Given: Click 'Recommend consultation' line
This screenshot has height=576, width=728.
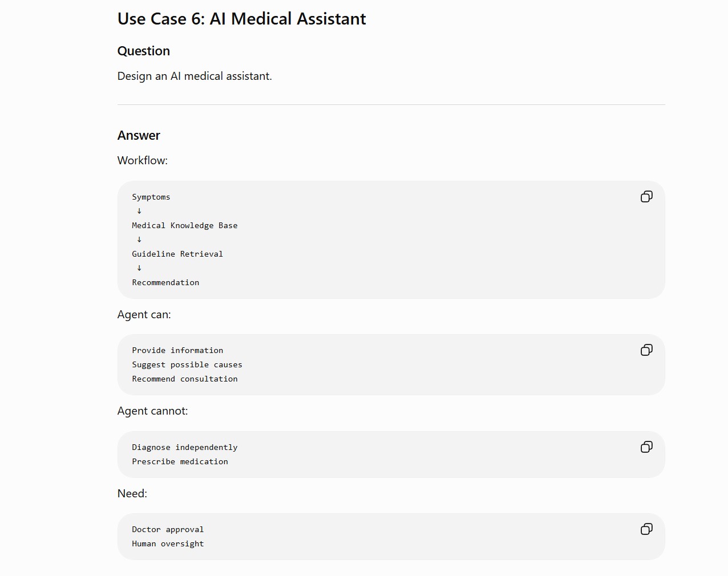Looking at the screenshot, I should click(x=185, y=379).
